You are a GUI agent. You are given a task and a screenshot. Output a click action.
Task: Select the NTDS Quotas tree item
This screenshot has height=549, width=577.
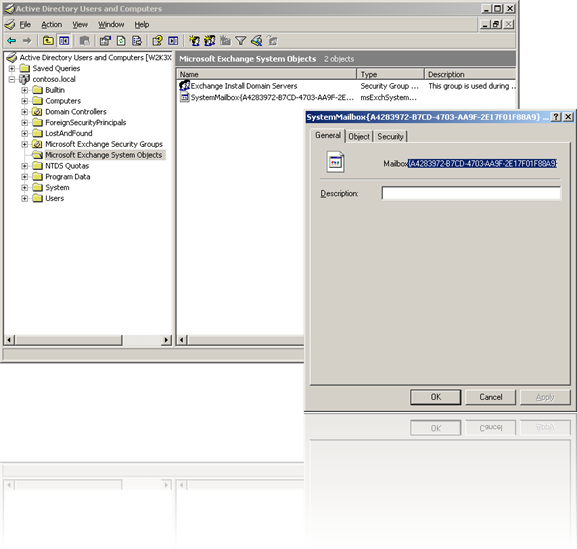(67, 166)
